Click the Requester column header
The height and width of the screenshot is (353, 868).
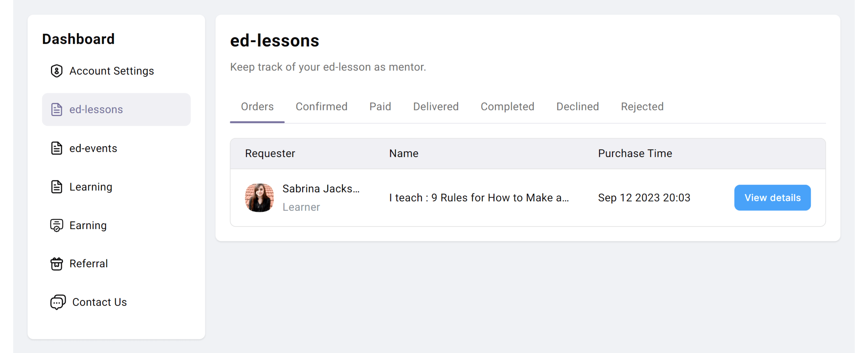270,153
